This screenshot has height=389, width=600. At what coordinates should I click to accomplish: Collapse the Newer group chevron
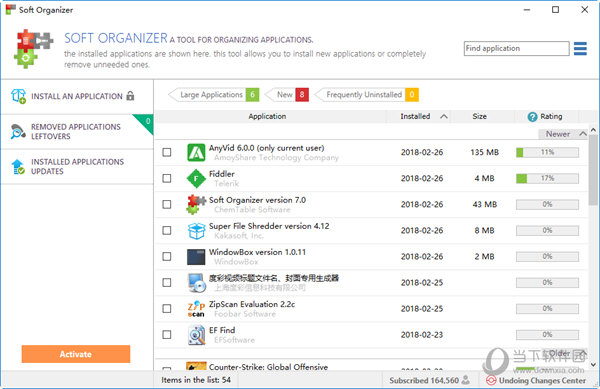pyautogui.click(x=583, y=134)
